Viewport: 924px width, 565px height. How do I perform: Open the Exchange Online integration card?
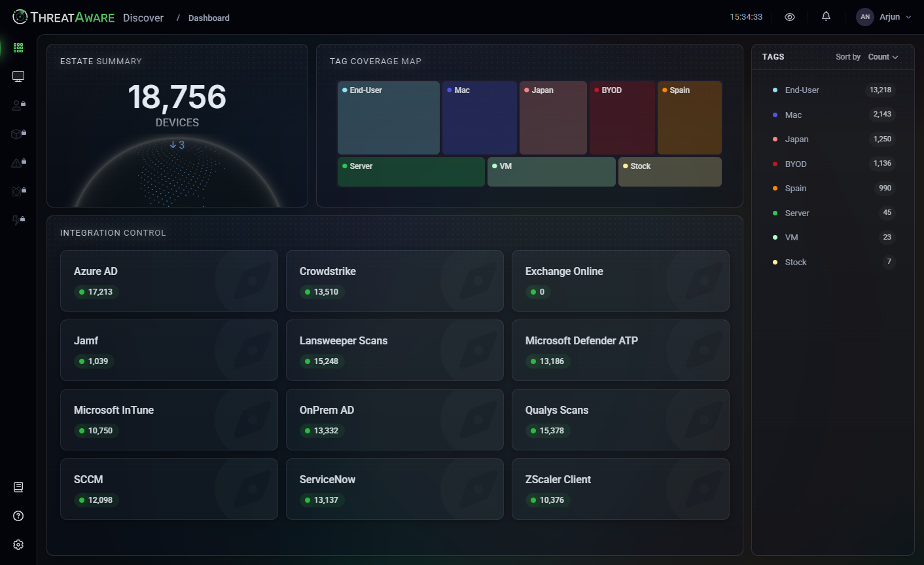click(x=620, y=281)
